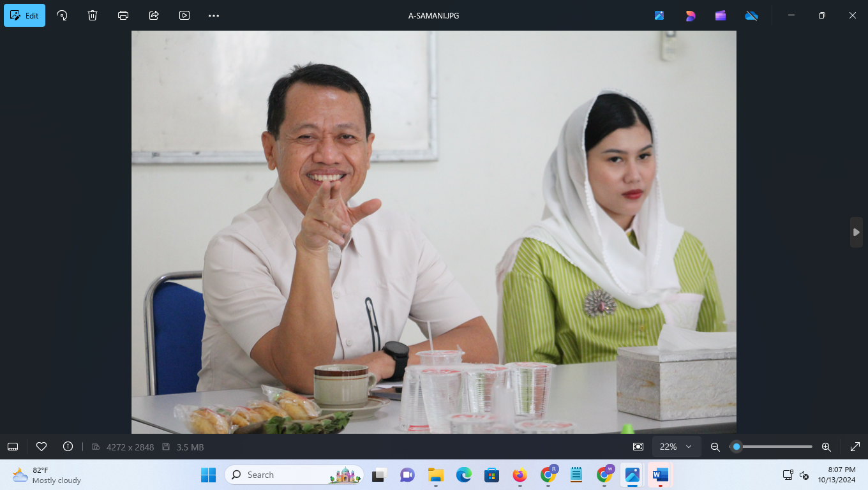Screen dimensions: 868x490
Task: Activate the Windows search box
Action: [x=281, y=475]
